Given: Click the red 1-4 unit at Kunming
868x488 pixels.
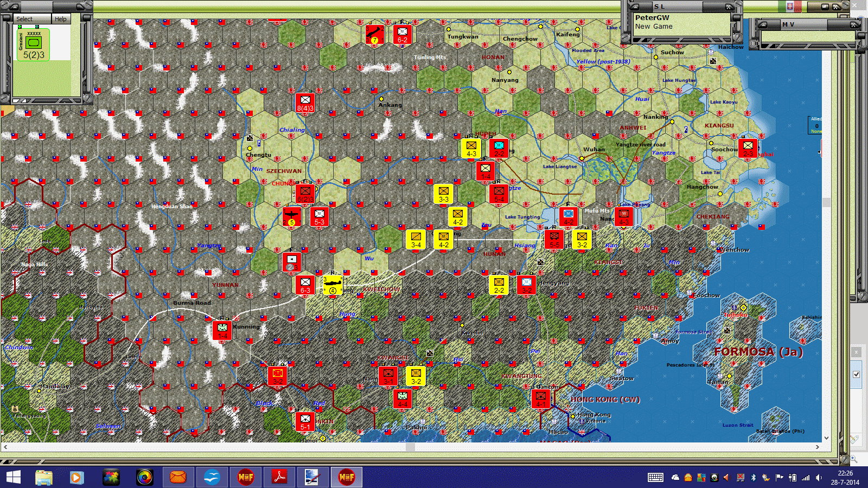Looking at the screenshot, I should coord(222,330).
